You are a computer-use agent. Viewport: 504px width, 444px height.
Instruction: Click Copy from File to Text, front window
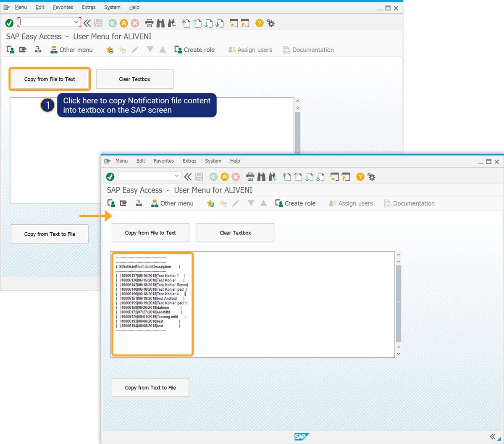tap(150, 233)
